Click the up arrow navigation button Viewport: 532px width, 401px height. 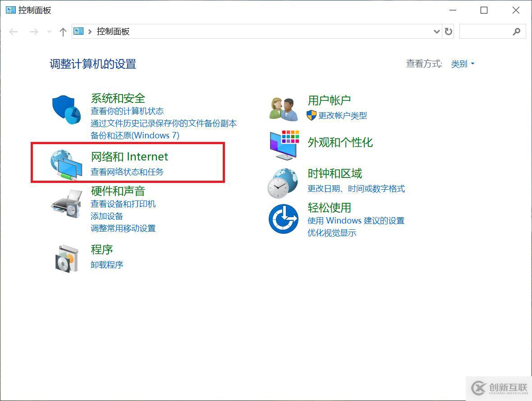[63, 32]
